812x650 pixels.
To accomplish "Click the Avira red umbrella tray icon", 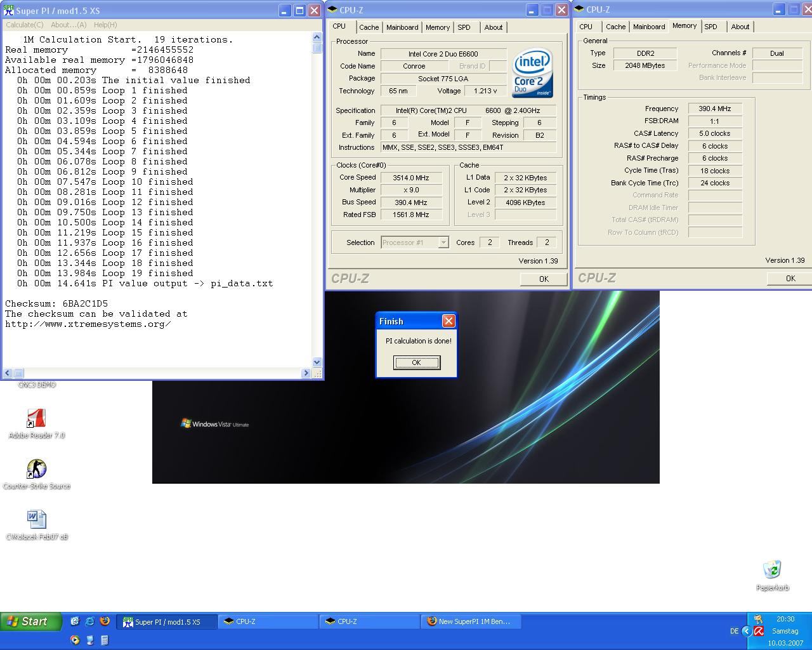I will [x=758, y=631].
